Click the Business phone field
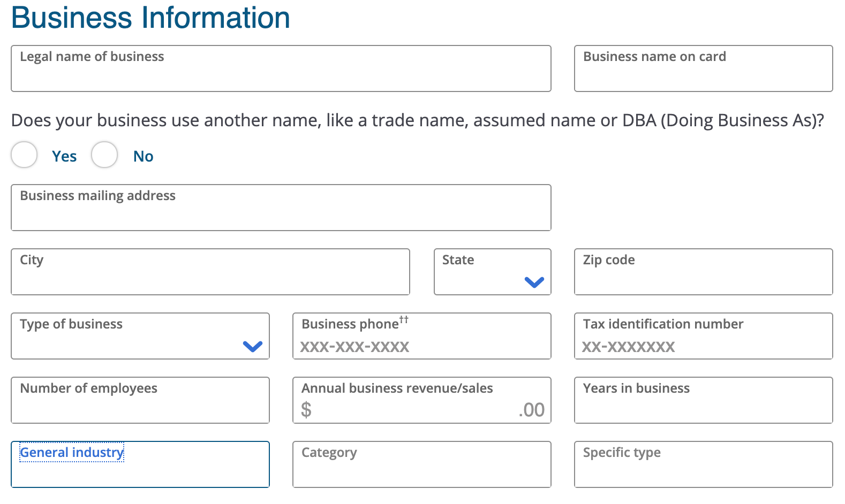This screenshot has width=845, height=504. tap(422, 336)
